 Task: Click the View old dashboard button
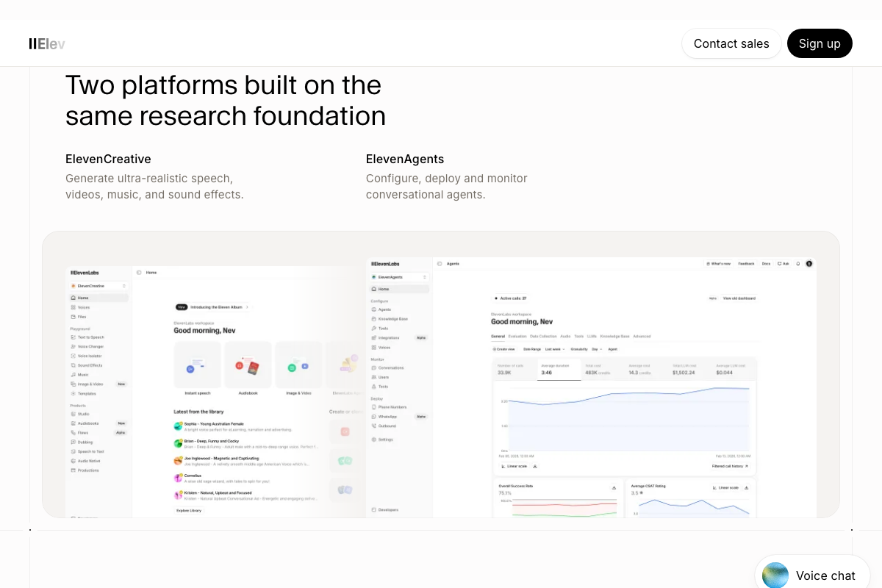[739, 298]
